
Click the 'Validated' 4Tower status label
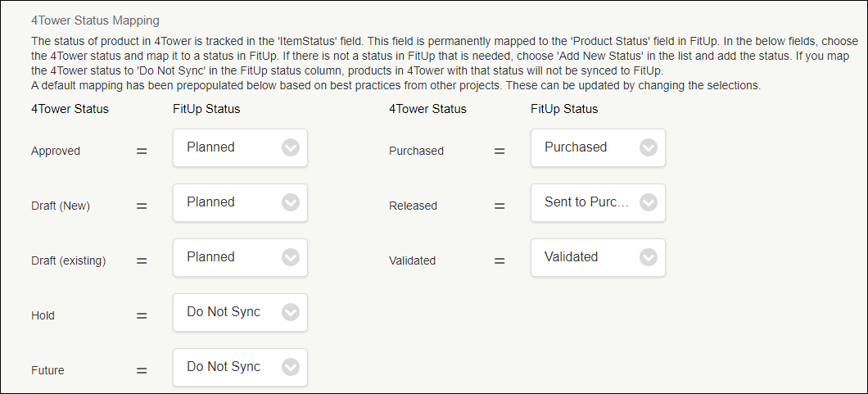click(x=412, y=260)
